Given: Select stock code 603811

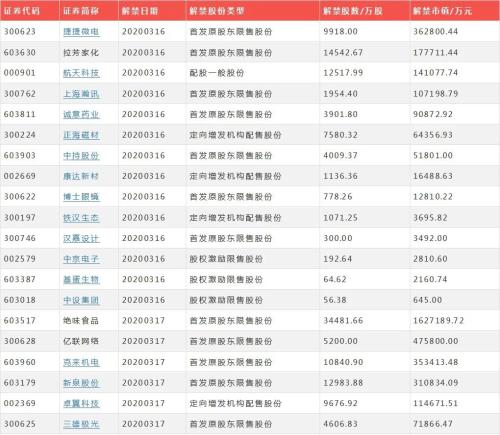Looking at the screenshot, I should point(20,114).
